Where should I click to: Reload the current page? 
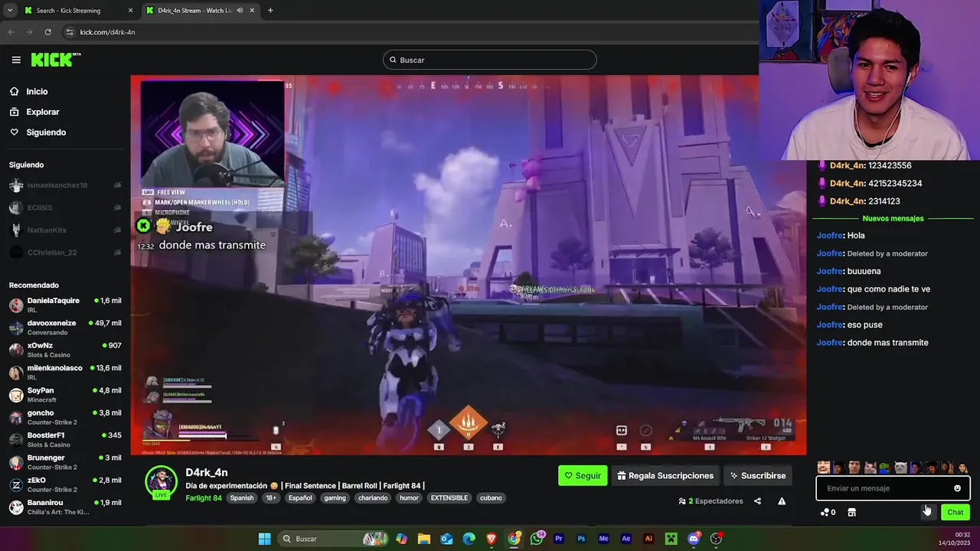[x=47, y=32]
